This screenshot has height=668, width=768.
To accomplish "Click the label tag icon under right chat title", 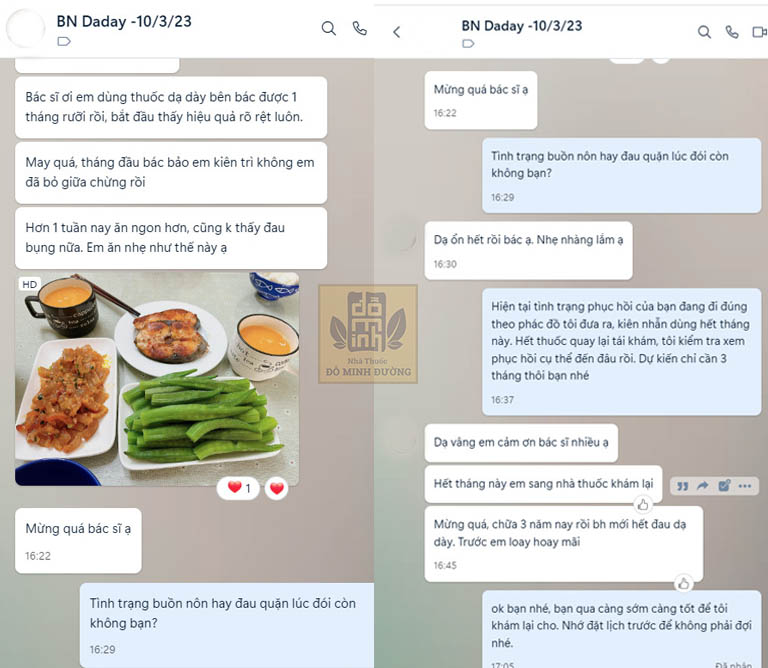I will 468,44.
